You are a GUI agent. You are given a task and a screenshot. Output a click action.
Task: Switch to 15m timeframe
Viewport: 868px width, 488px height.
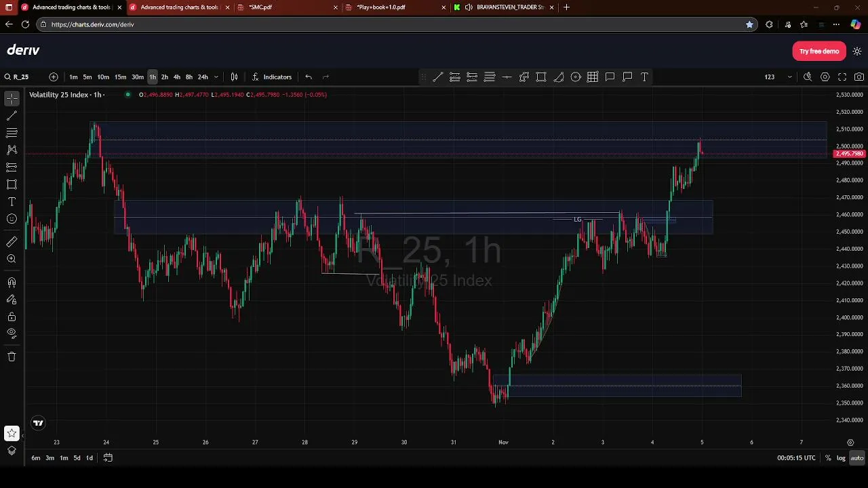click(120, 77)
